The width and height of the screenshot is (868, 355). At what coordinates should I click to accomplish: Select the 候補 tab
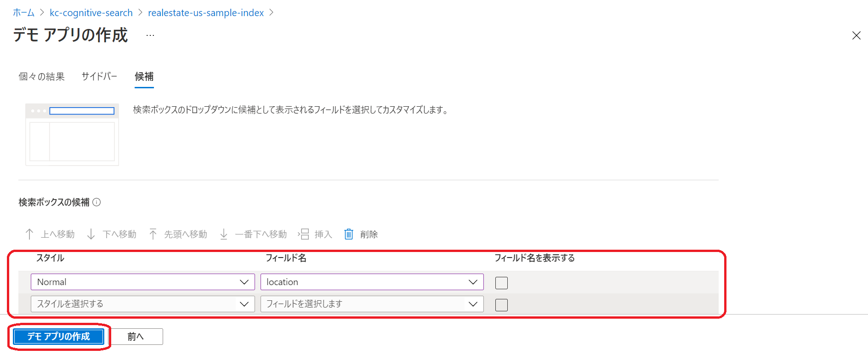[144, 76]
